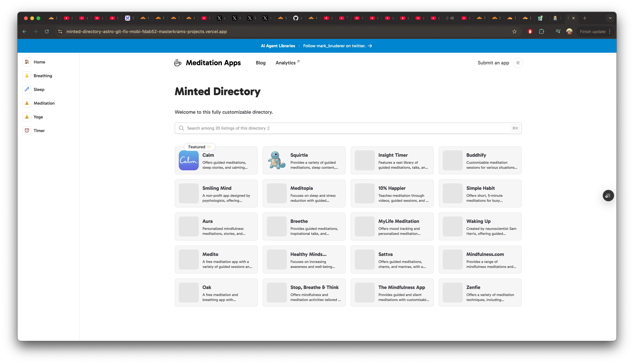Click the Meditation Apps site title
Viewport: 634px width, 364px height.
click(213, 63)
